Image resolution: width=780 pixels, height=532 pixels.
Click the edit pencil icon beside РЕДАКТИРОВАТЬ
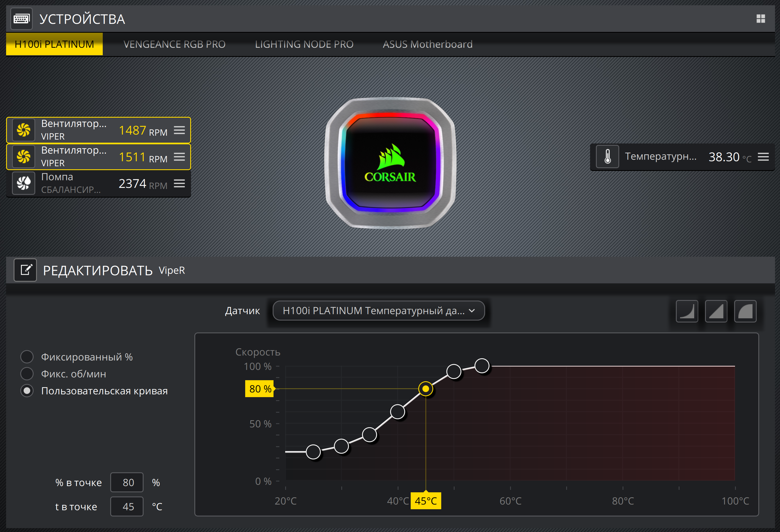(26, 270)
